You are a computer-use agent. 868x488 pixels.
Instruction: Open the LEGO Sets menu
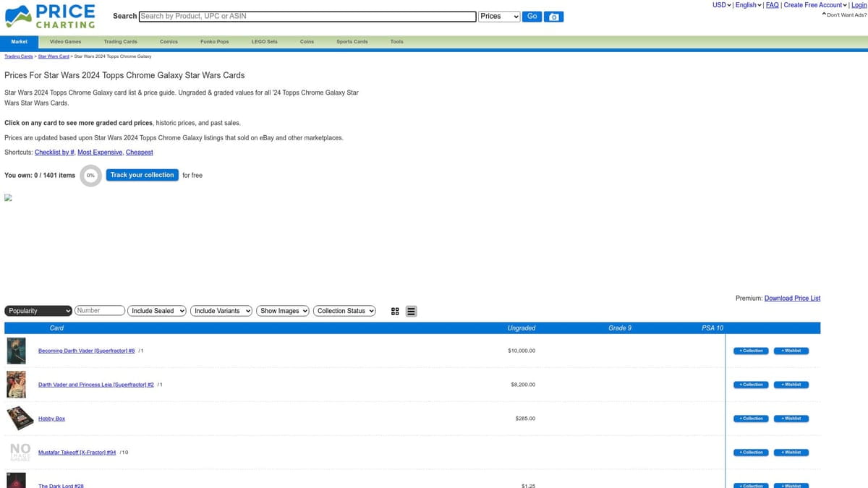pyautogui.click(x=264, y=42)
